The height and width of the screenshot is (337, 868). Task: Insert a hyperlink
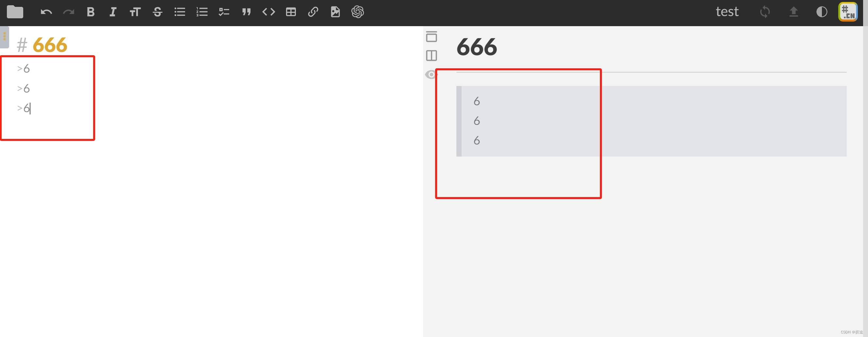(x=313, y=12)
